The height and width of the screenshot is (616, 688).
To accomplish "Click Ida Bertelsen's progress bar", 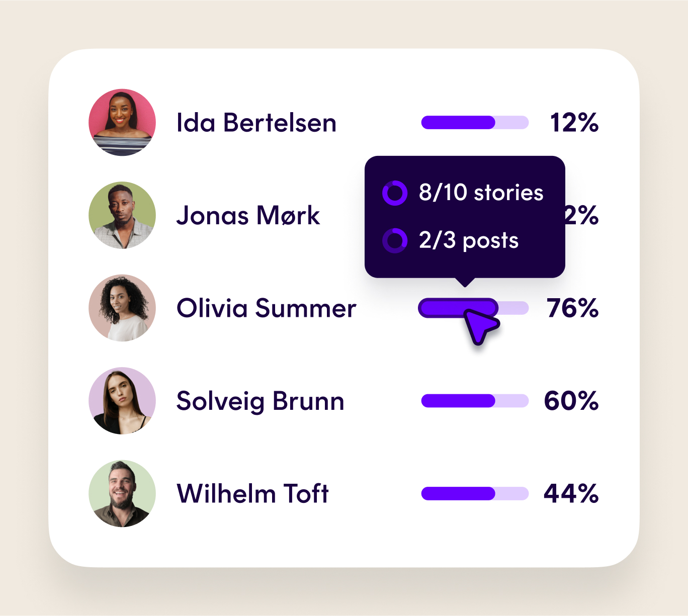I will (475, 123).
